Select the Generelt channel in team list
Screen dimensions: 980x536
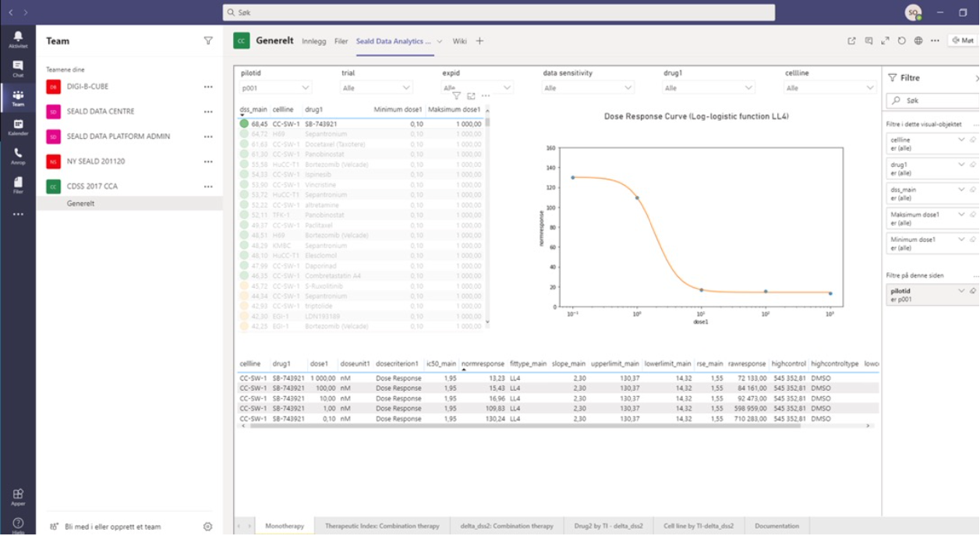[129, 204]
